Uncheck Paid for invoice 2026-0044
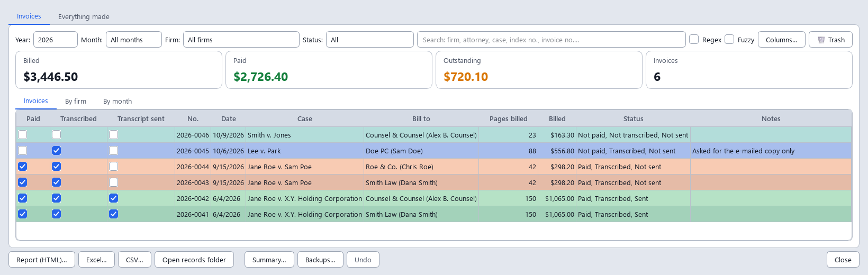The width and height of the screenshot is (868, 275). pyautogui.click(x=22, y=167)
